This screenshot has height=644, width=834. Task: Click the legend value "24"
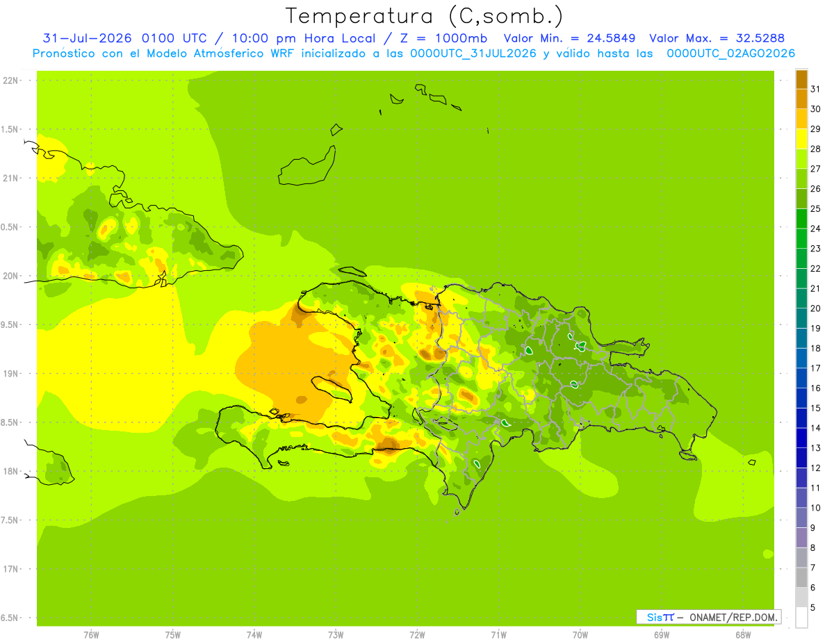(x=816, y=229)
